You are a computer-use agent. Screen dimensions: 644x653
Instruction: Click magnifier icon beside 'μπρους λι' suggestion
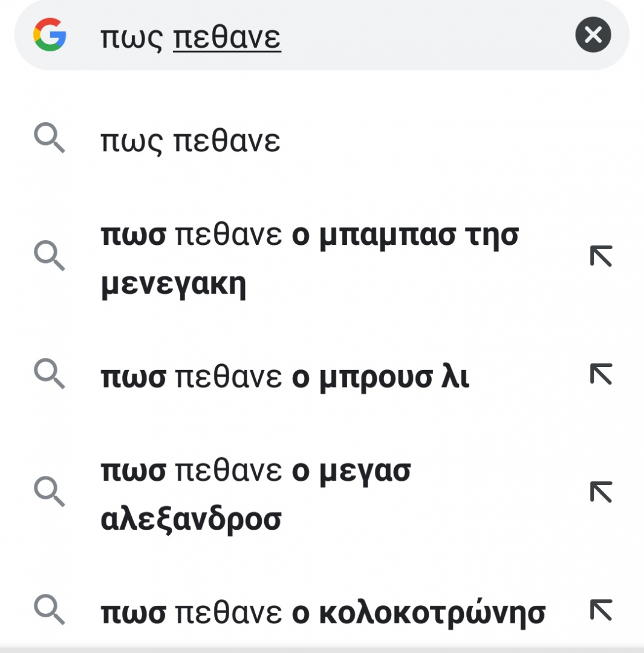50,374
